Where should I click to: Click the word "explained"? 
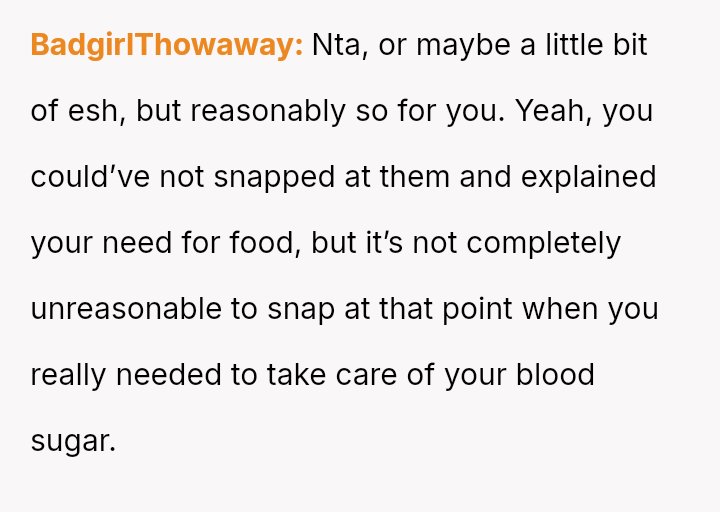[x=589, y=178]
